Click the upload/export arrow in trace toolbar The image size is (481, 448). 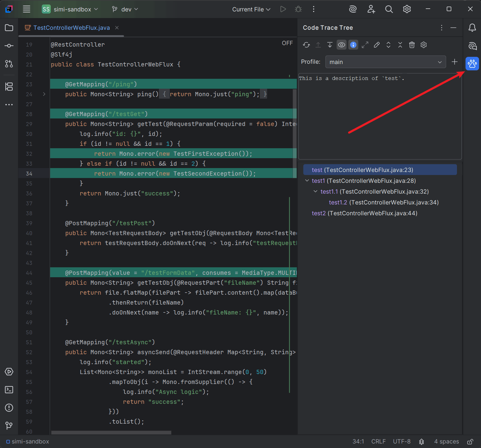(318, 45)
